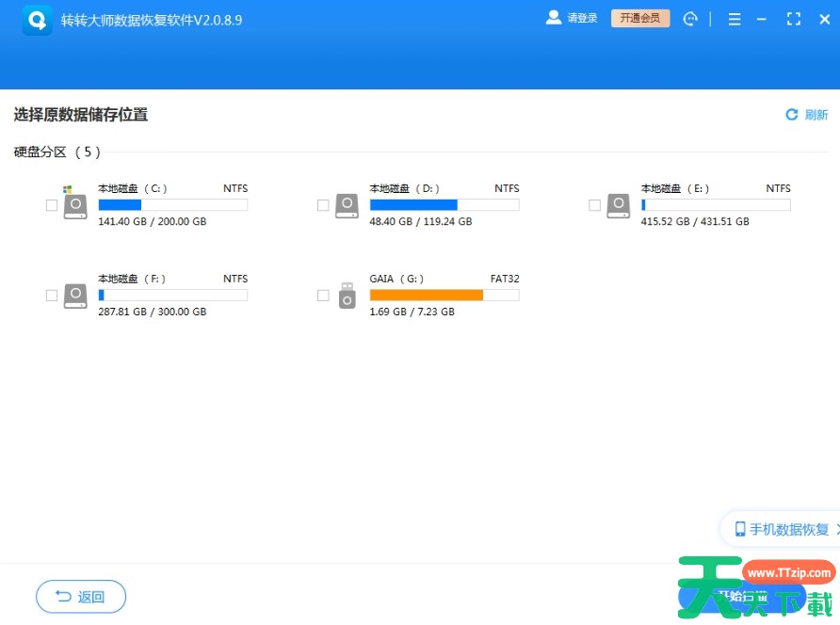
Task: Enable the checkbox for GAIA G: drive
Action: coord(323,296)
